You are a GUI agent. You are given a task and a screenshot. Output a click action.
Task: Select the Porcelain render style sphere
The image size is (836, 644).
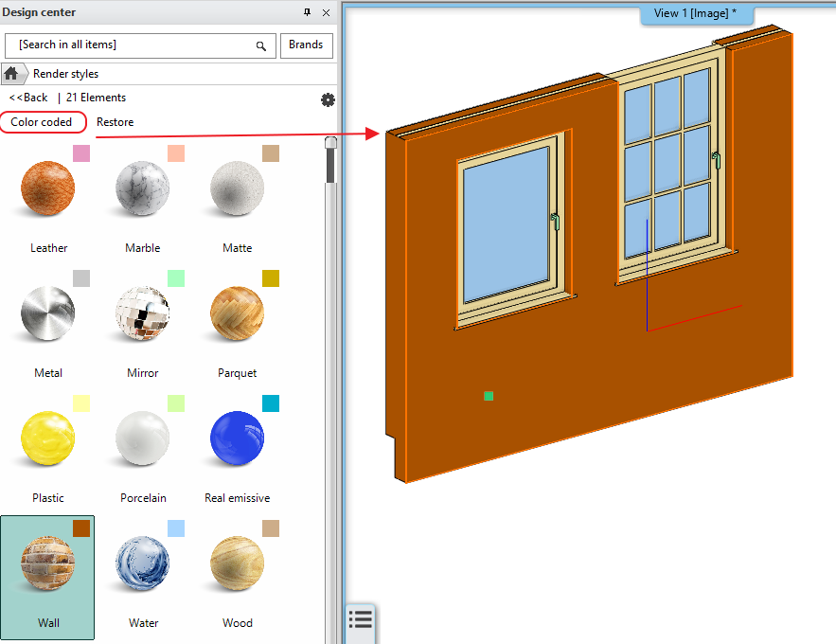pos(142,438)
